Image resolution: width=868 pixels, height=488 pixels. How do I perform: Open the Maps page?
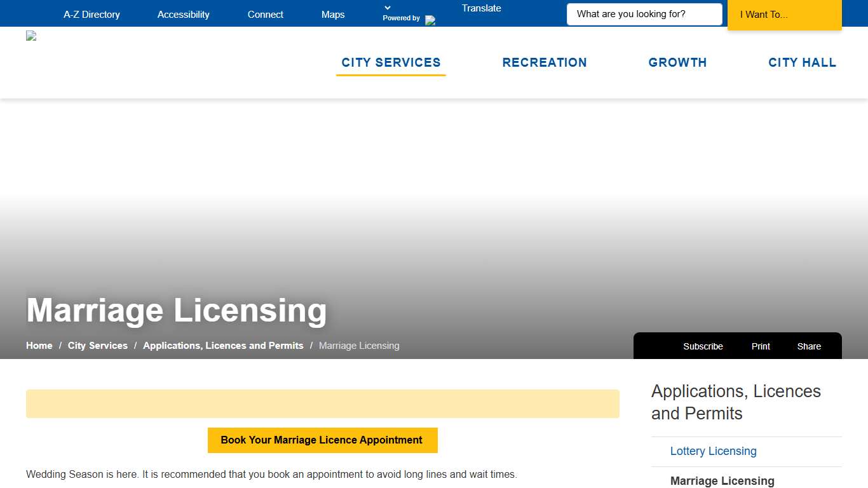pyautogui.click(x=332, y=14)
